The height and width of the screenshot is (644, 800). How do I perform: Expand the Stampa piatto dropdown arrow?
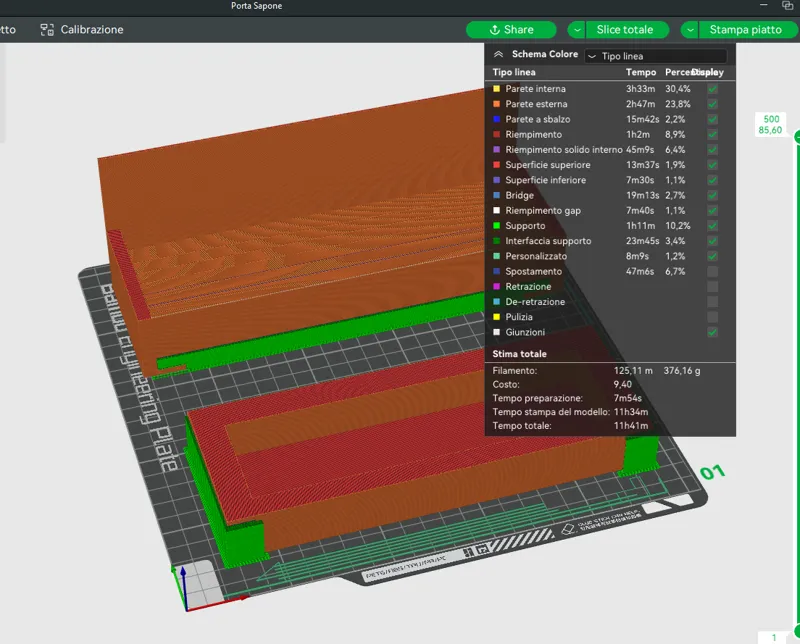tap(690, 30)
